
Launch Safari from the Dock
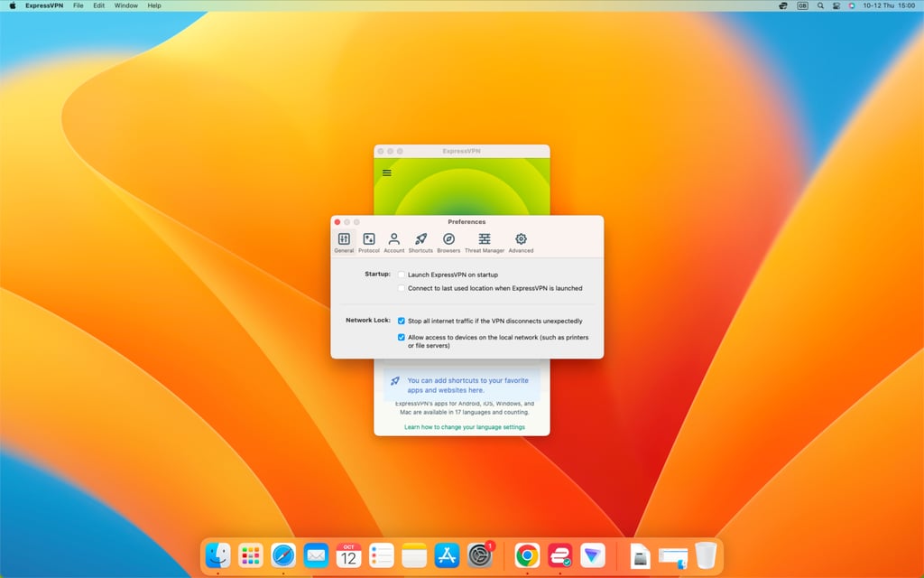pyautogui.click(x=283, y=555)
